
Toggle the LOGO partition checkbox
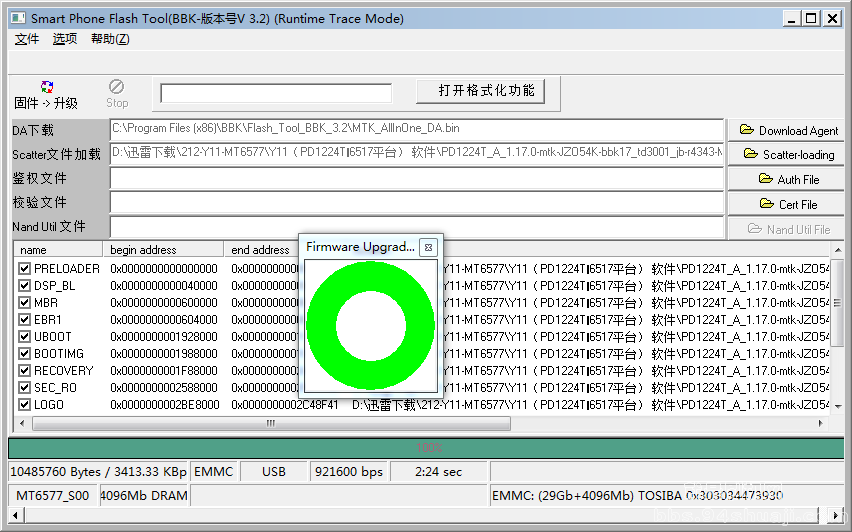25,405
